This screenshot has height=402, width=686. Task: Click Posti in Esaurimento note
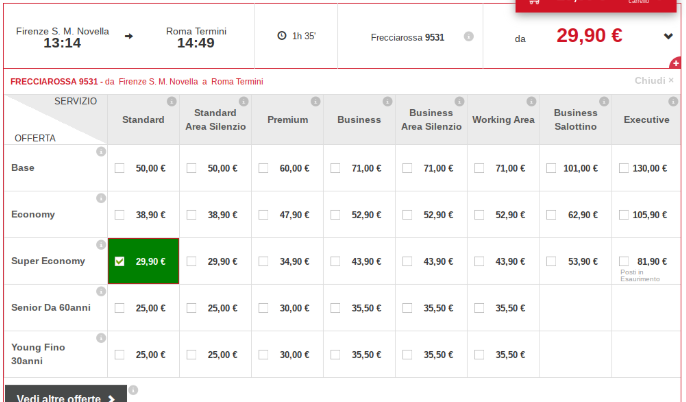click(640, 276)
